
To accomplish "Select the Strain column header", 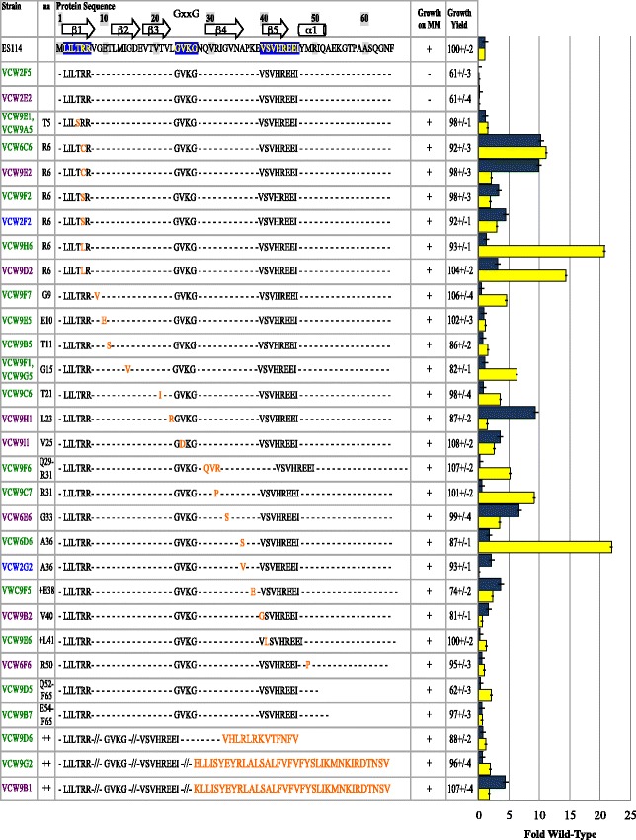I will 13,6.
